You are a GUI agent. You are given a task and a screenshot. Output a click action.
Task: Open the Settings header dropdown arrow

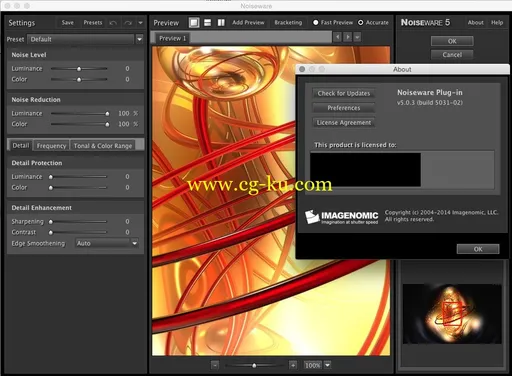click(x=141, y=23)
